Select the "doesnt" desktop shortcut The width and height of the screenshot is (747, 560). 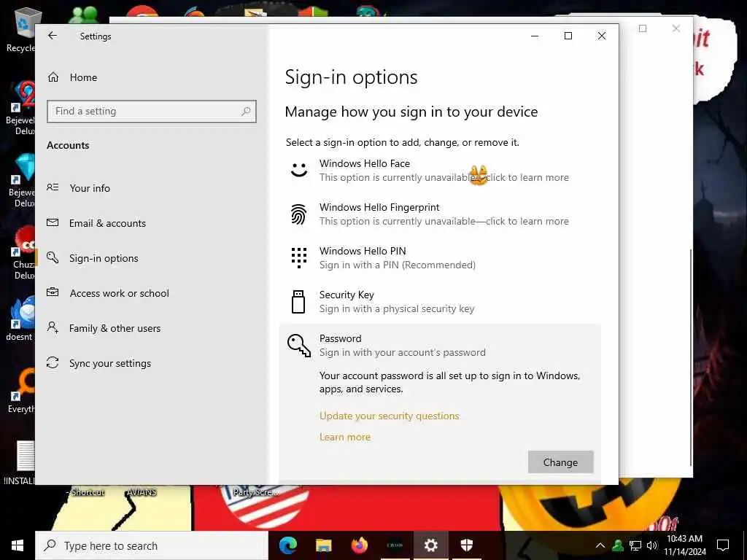click(x=20, y=319)
